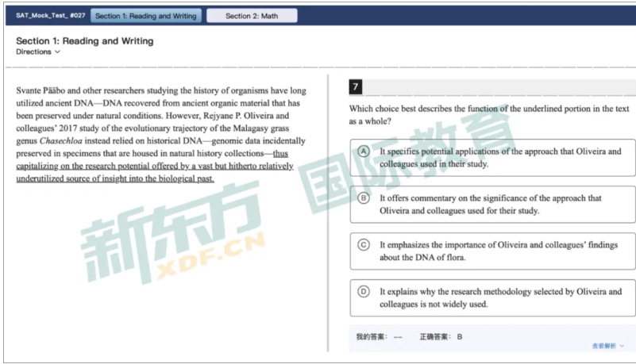Select the circled B answer marker

coord(364,198)
